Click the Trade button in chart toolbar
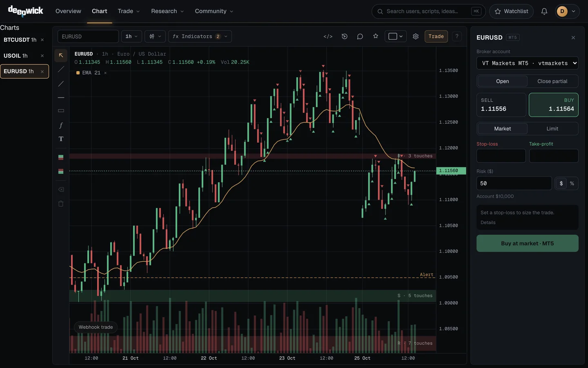 coord(436,36)
